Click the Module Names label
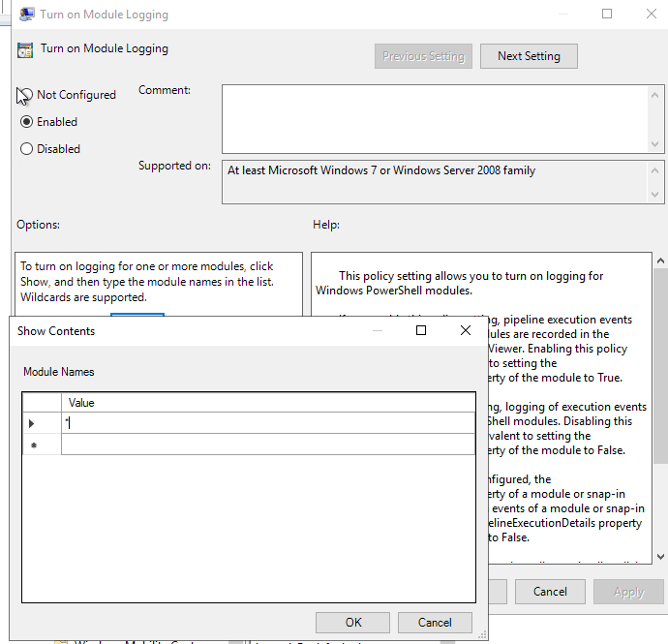668x644 pixels. 59,372
